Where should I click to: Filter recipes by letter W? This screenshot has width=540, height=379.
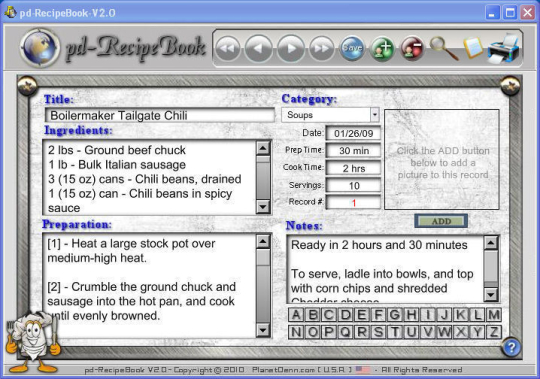444,332
